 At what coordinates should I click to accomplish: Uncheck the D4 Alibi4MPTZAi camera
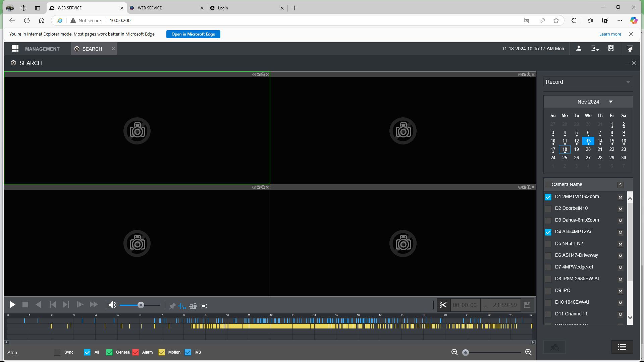[x=548, y=232]
